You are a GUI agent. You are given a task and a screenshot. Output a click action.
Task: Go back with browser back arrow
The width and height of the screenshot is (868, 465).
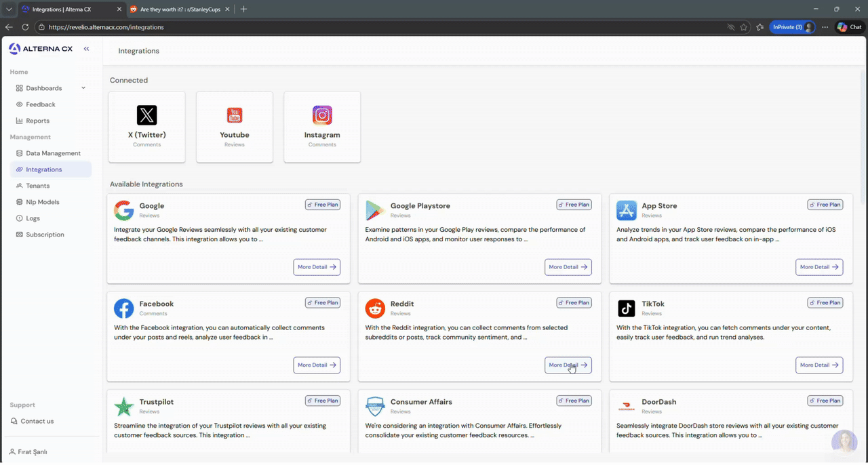(x=9, y=27)
